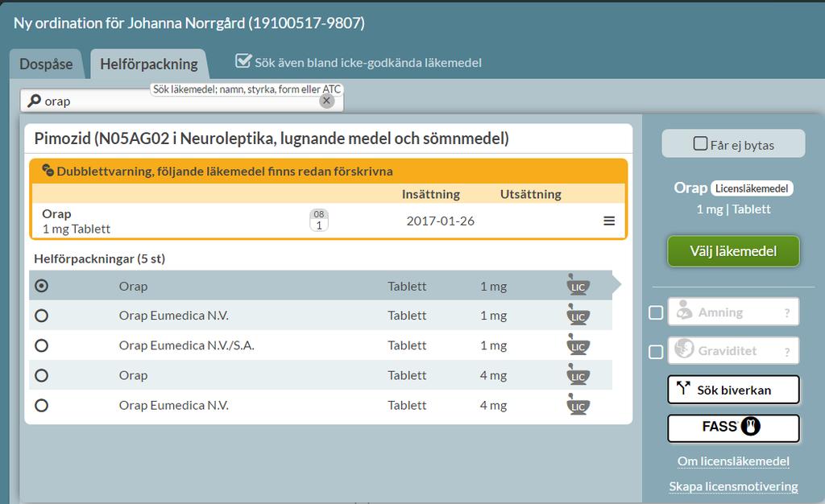Open the menu for prescribed Orap row
The width and height of the screenshot is (825, 504).
click(x=609, y=221)
